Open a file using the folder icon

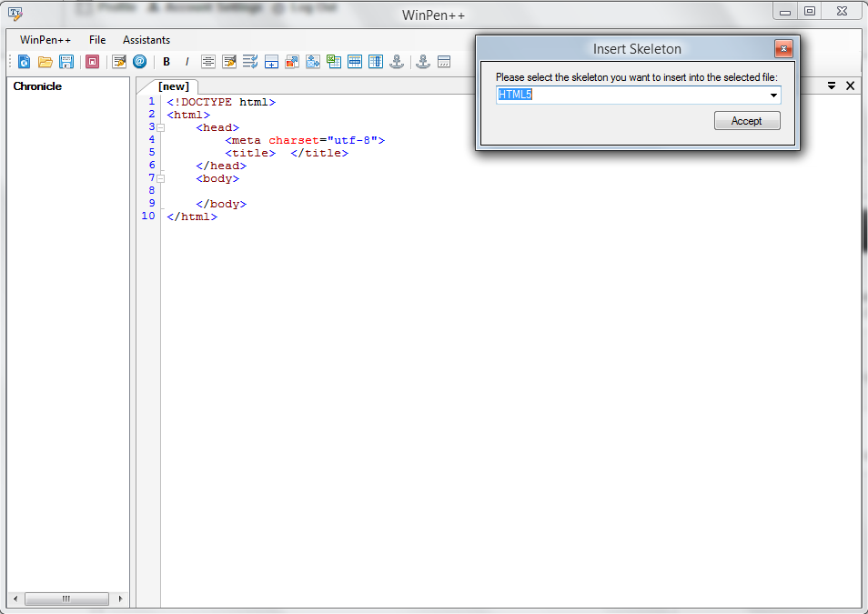pos(45,62)
